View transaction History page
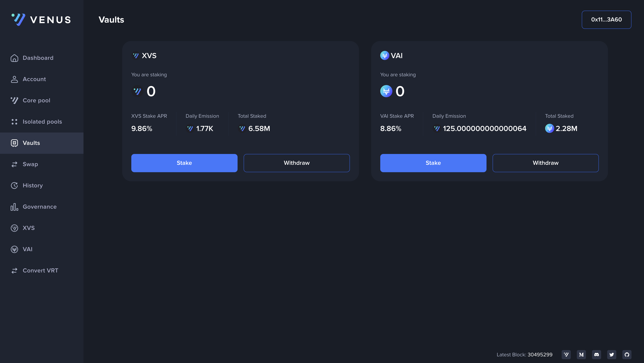The height and width of the screenshot is (363, 644). [32, 185]
